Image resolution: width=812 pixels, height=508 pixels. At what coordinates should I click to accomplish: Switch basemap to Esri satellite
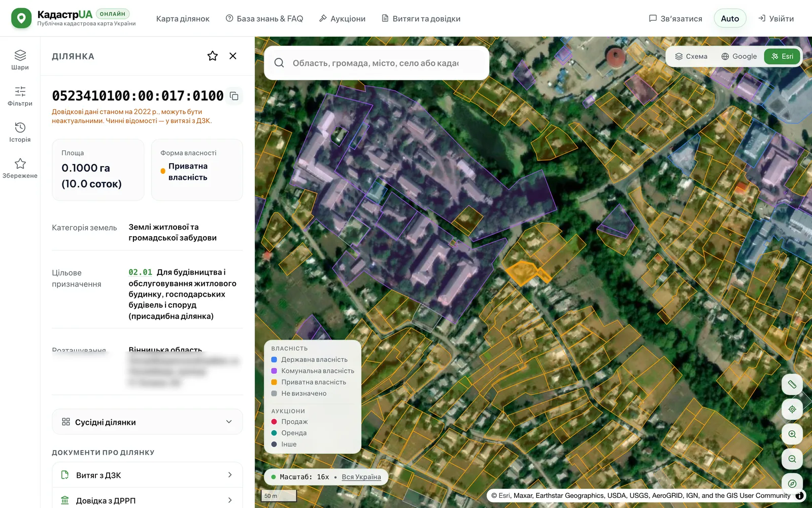coord(782,56)
